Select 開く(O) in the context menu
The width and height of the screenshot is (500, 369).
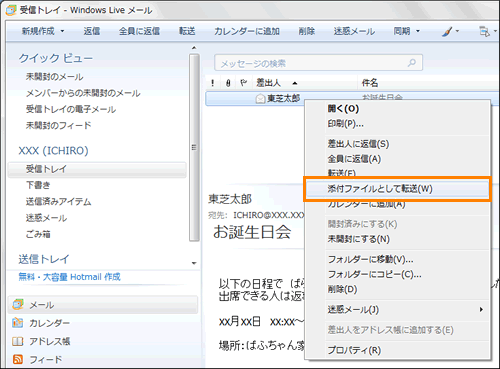point(343,109)
